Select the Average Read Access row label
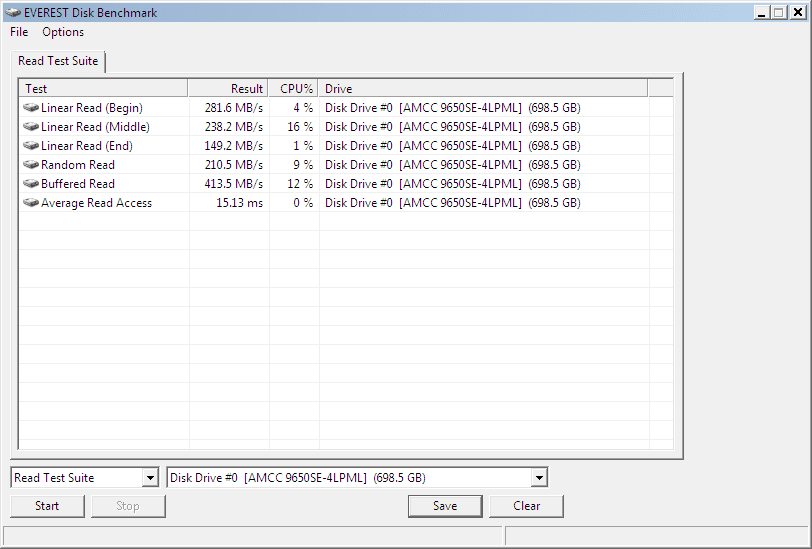Viewport: 812px width, 549px height. [96, 203]
